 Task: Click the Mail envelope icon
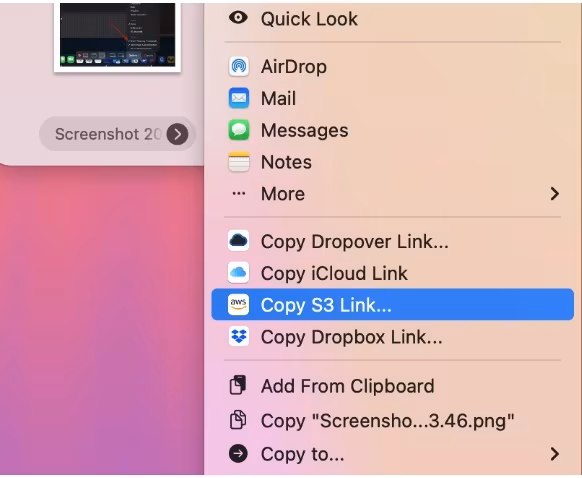pos(238,98)
